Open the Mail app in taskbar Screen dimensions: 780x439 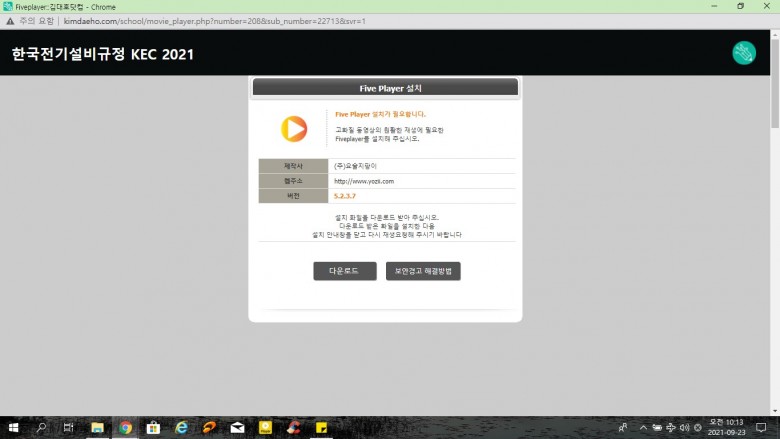(x=237, y=427)
